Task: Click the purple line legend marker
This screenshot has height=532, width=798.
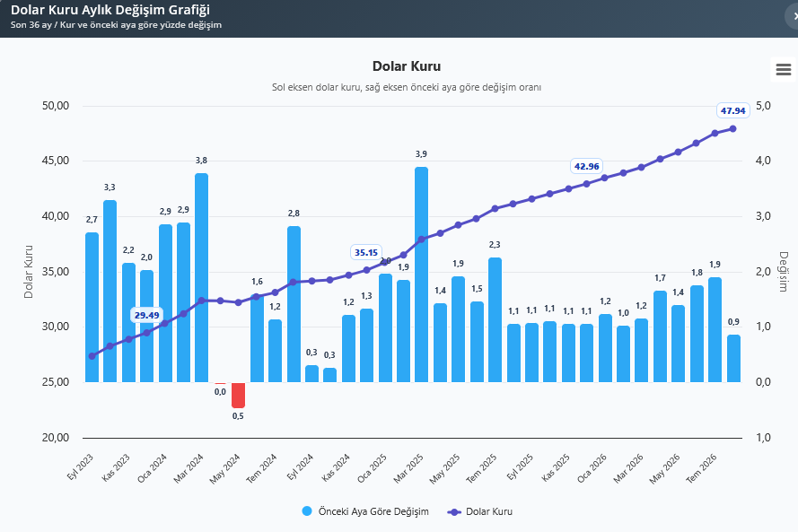Action: tap(454, 512)
